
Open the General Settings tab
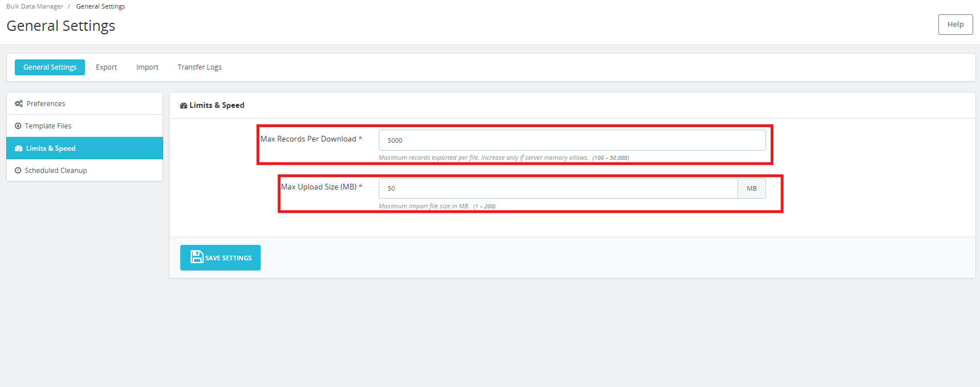tap(50, 67)
